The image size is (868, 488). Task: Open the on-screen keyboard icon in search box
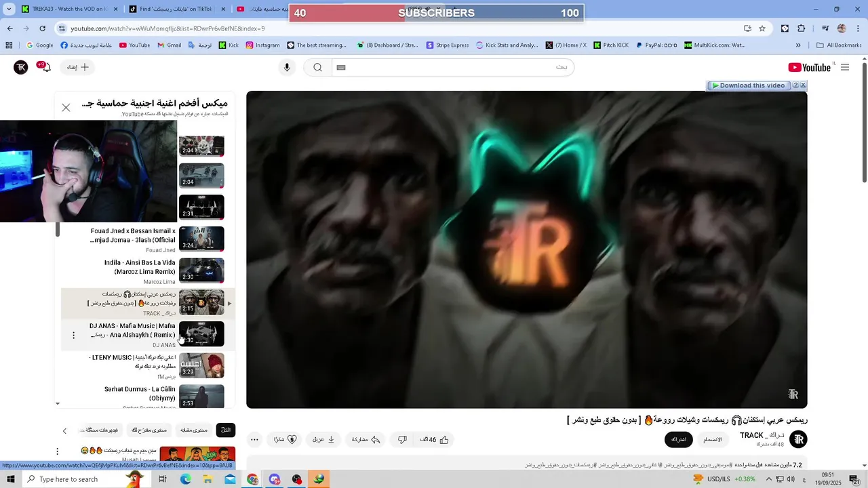point(341,67)
